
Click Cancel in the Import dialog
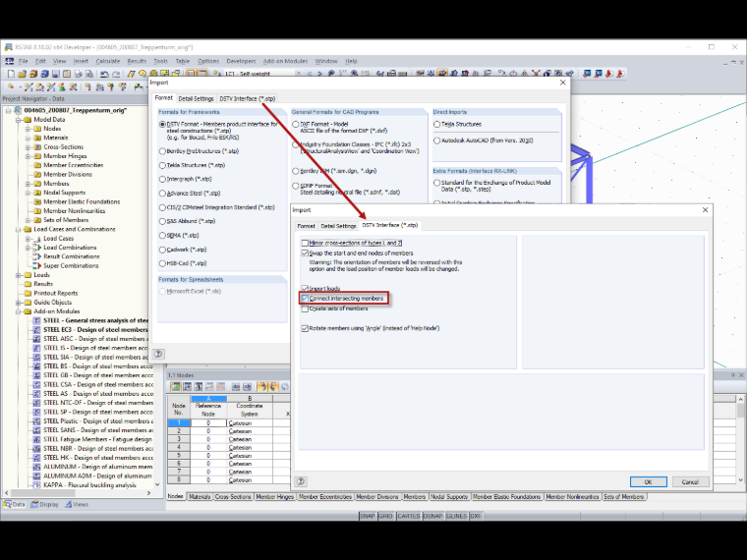click(690, 482)
